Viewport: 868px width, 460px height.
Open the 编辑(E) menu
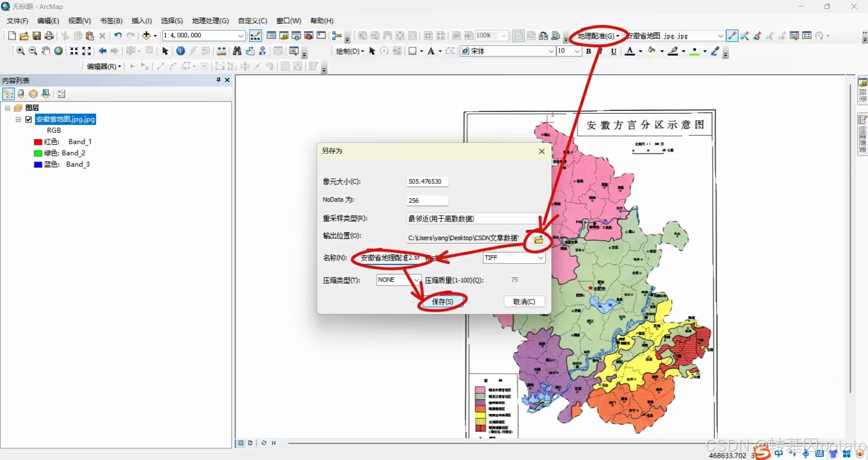(x=48, y=21)
